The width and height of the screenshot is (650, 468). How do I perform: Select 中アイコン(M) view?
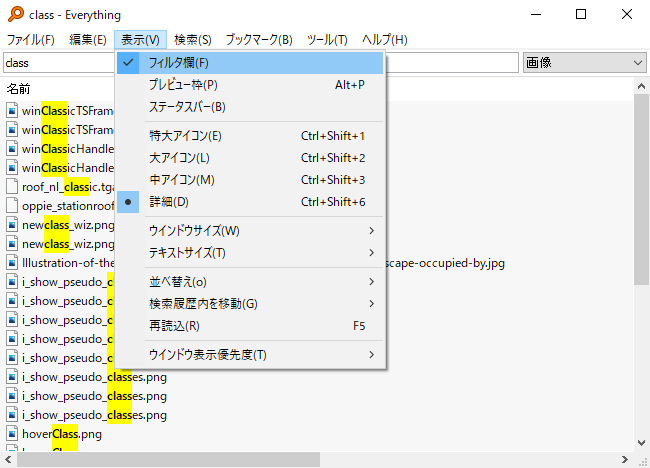250,180
